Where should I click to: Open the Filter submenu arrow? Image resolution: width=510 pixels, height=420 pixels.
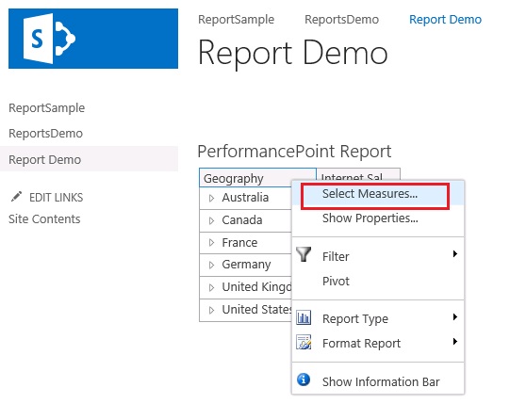tap(455, 253)
